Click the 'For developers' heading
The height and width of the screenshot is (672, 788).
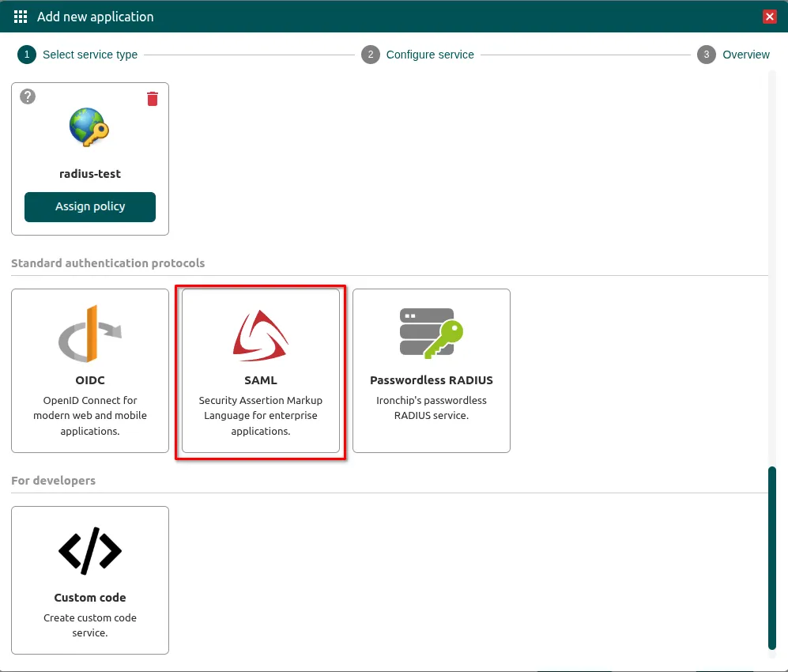(x=53, y=481)
